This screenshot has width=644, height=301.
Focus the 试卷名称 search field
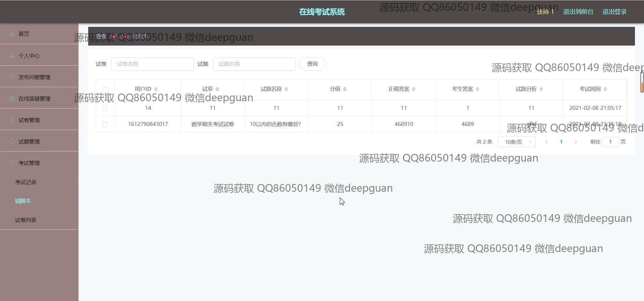click(152, 64)
